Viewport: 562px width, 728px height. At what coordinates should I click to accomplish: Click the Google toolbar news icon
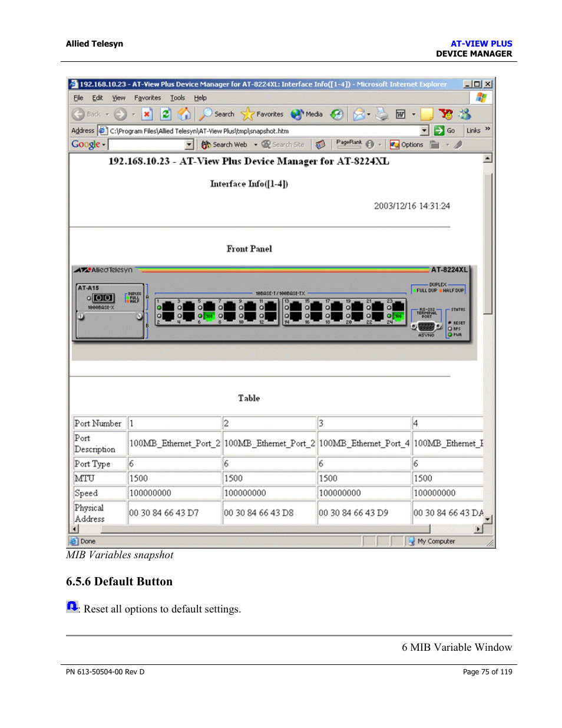tap(320, 144)
